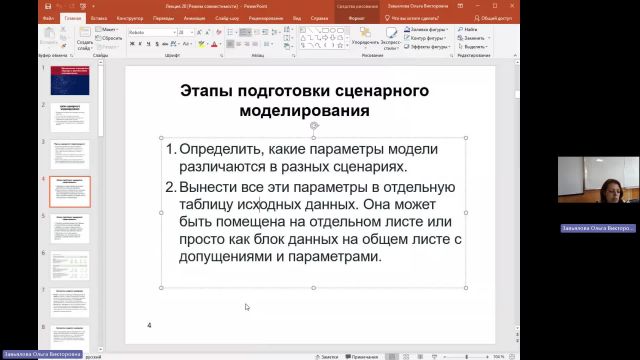
Task: Decrease font size with smaller A icon
Action: pyautogui.click(x=208, y=32)
